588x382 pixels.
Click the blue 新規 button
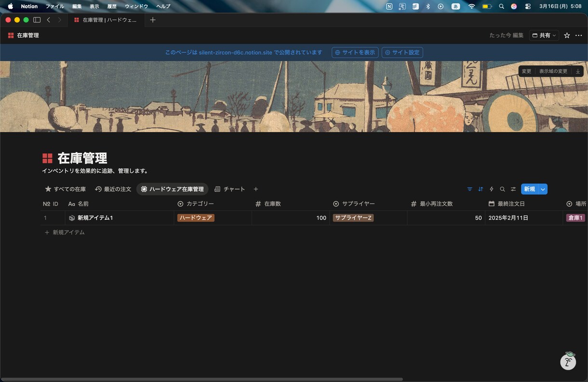(x=530, y=189)
